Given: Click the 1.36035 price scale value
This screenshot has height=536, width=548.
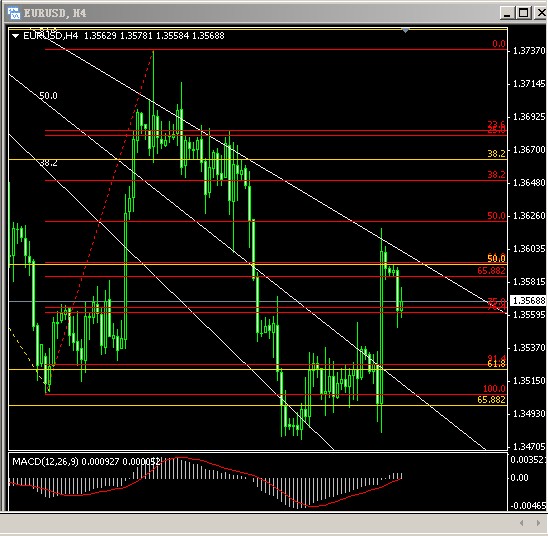Looking at the screenshot, I should click(x=529, y=249).
